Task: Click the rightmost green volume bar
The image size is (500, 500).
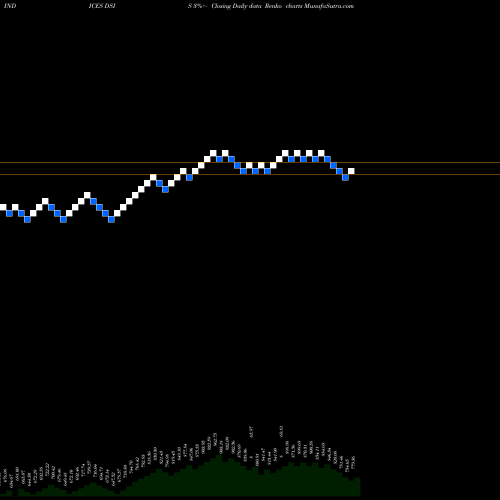Action: pos(357,487)
